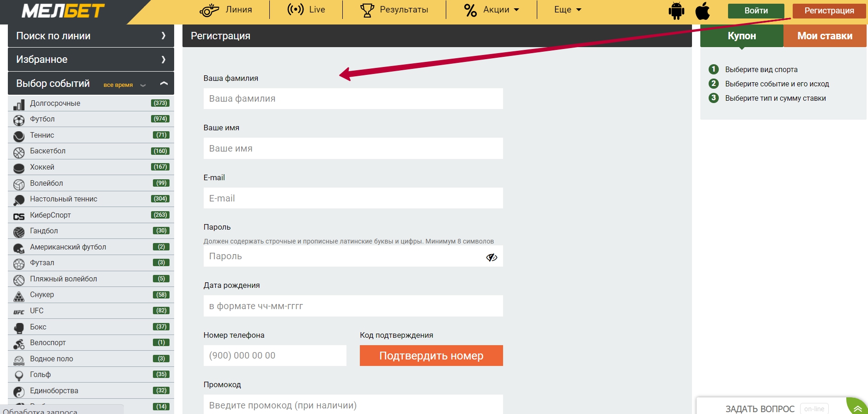The width and height of the screenshot is (868, 414).
Task: Click the live broadcast icon
Action: point(296,9)
